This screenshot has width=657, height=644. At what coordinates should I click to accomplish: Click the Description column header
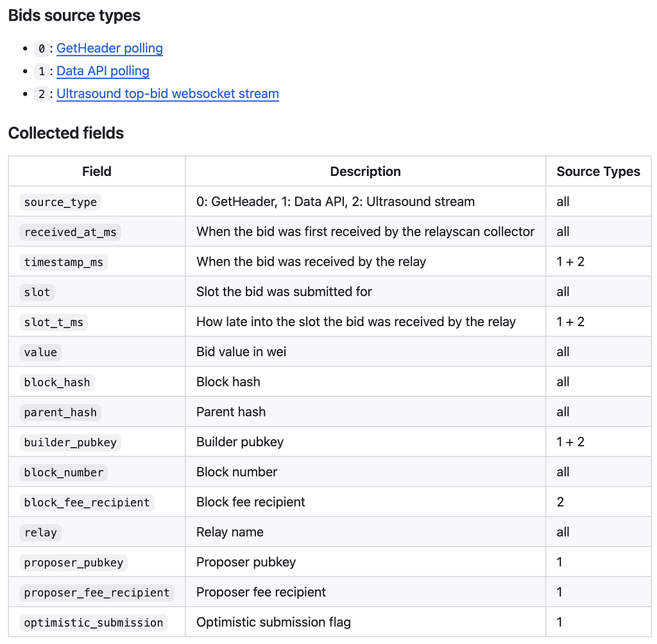pos(365,171)
